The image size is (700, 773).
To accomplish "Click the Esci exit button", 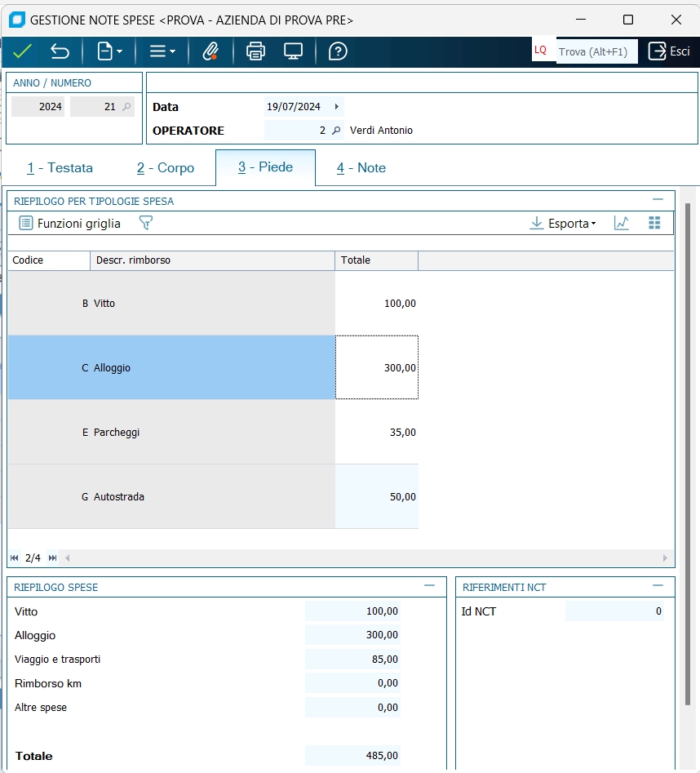I will pyautogui.click(x=669, y=51).
